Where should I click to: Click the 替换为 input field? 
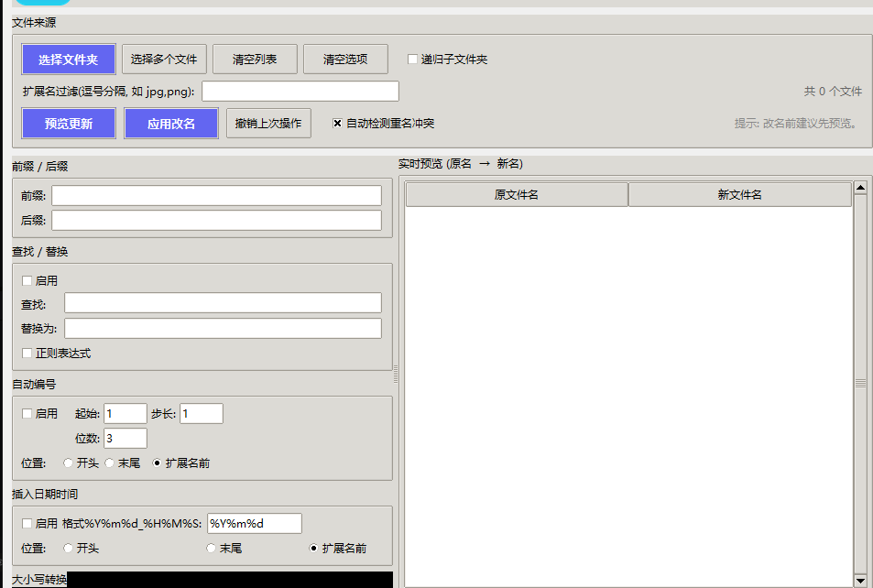pos(223,328)
